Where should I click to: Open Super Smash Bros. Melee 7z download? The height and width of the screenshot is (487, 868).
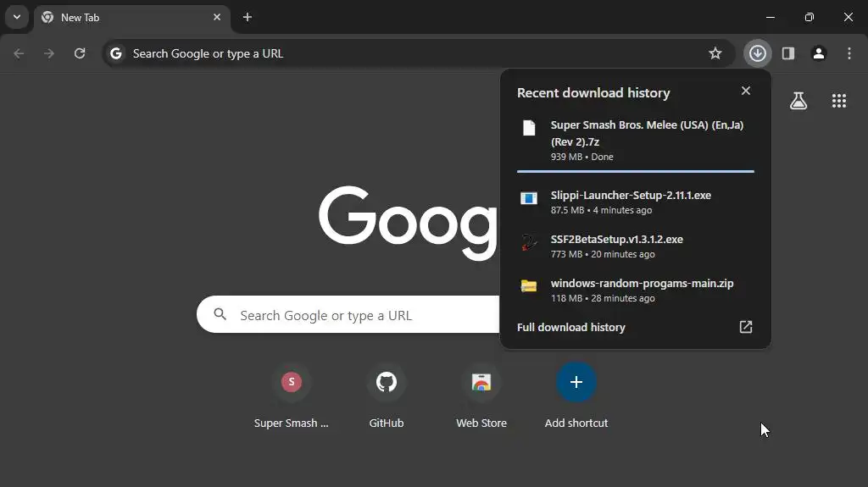(636, 140)
